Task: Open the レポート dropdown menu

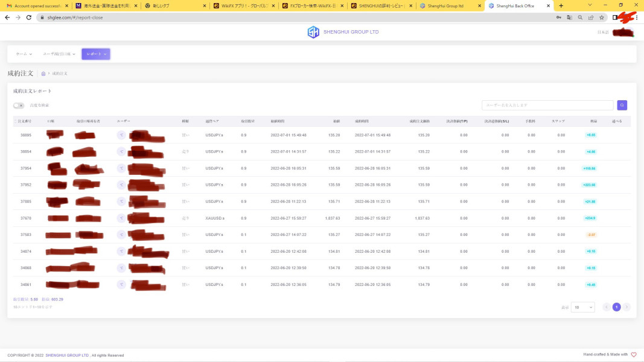Action: (96, 54)
